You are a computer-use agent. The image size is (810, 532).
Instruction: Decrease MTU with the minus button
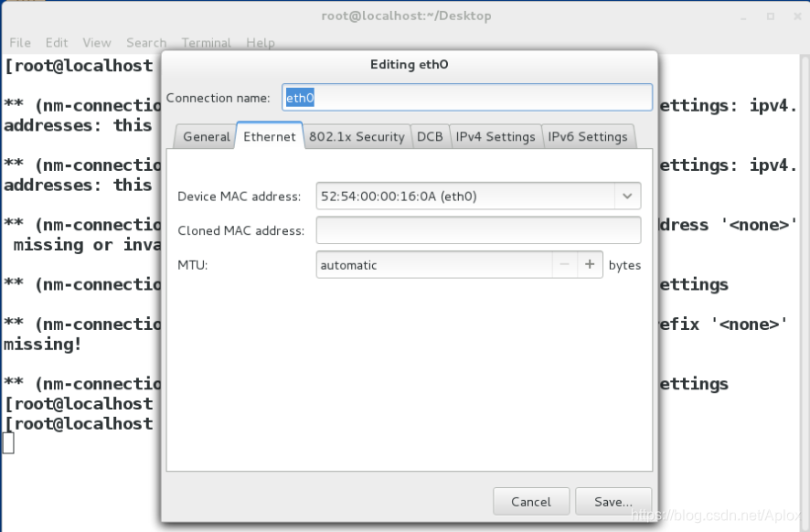tap(565, 265)
